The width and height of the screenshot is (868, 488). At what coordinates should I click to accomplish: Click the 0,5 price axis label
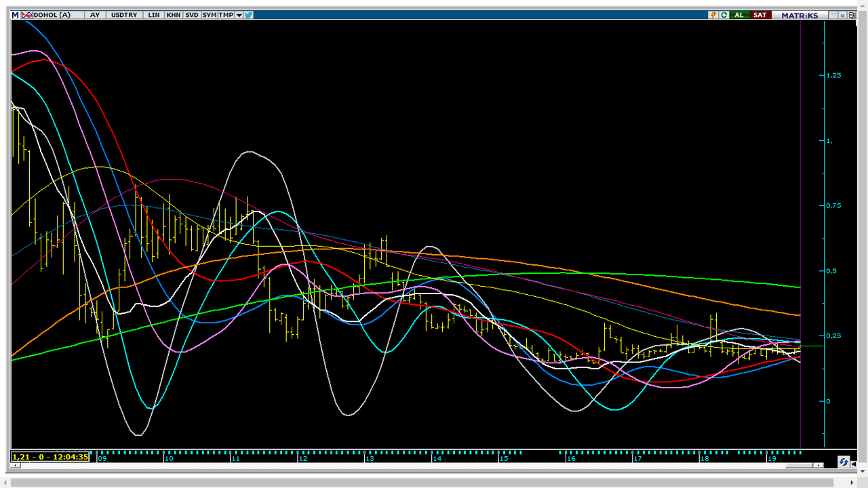(x=831, y=270)
